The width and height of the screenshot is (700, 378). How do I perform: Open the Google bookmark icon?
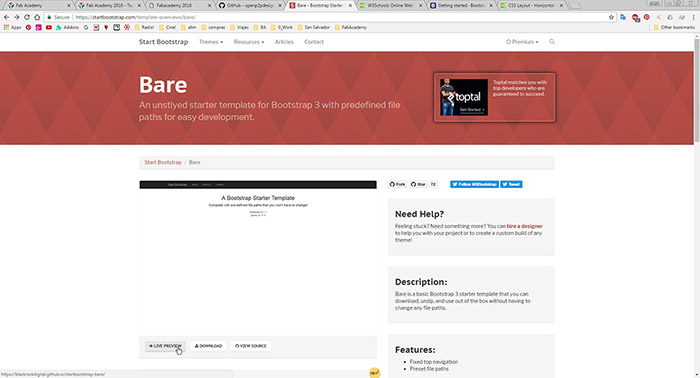coord(86,27)
